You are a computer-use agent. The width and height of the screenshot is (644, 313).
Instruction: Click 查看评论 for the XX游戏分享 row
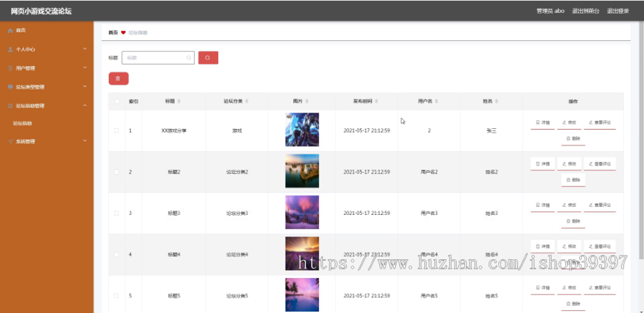600,122
